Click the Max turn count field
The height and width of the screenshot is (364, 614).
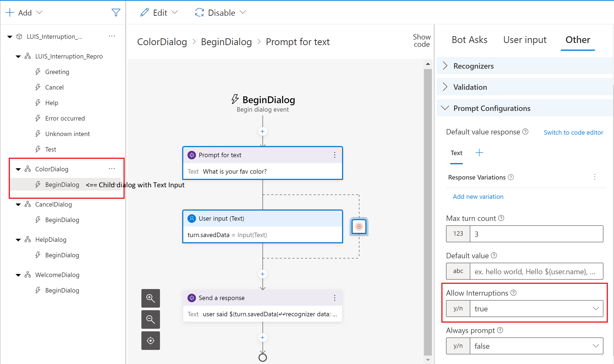tap(536, 234)
